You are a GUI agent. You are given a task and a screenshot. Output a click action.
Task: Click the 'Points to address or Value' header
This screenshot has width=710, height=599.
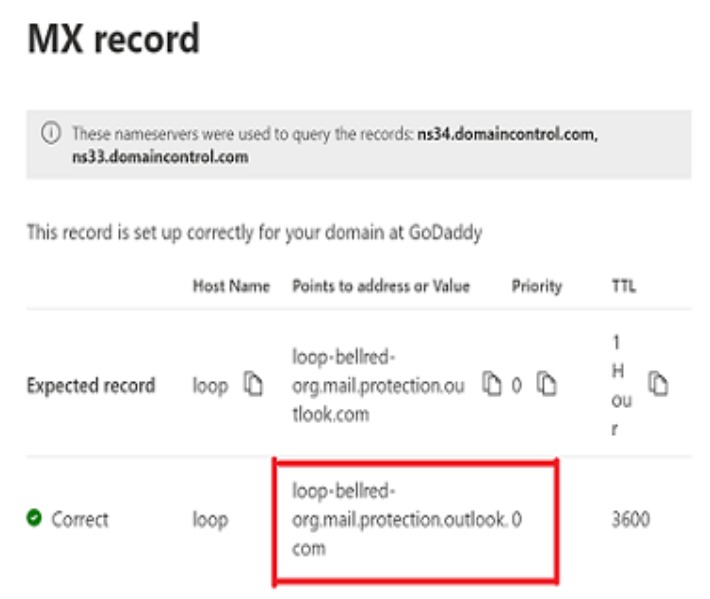pos(380,286)
